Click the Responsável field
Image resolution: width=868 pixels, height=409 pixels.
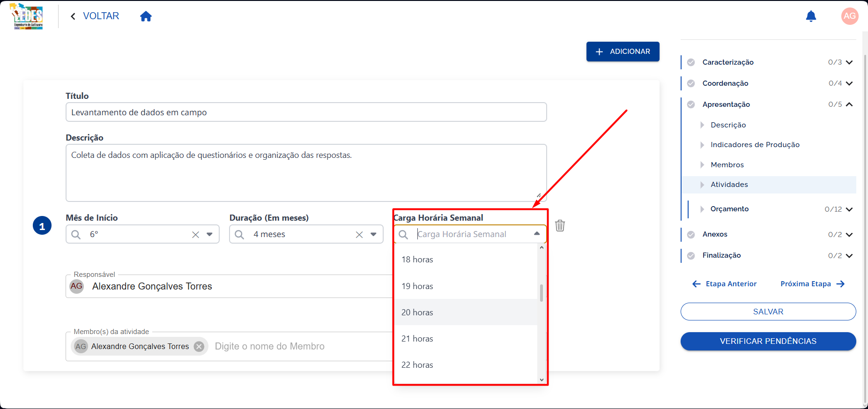(230, 286)
